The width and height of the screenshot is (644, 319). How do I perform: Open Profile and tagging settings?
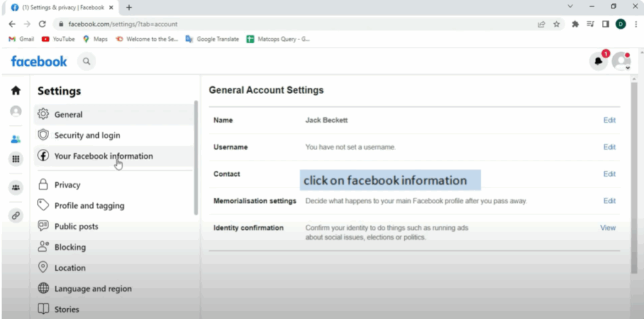114,205
